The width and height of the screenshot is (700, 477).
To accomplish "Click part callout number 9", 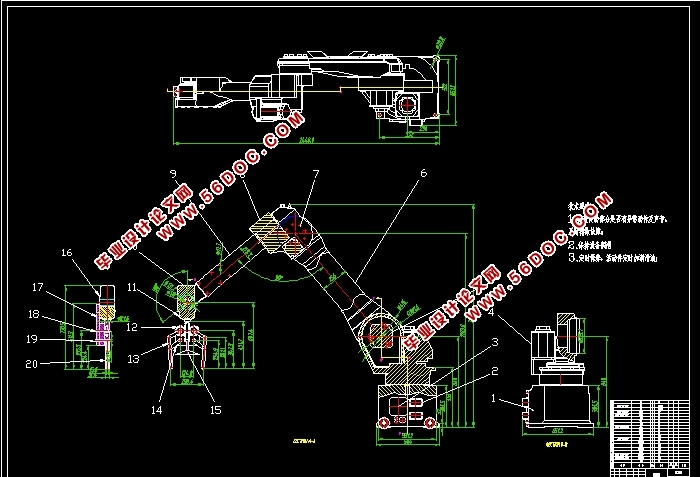I will coord(172,173).
